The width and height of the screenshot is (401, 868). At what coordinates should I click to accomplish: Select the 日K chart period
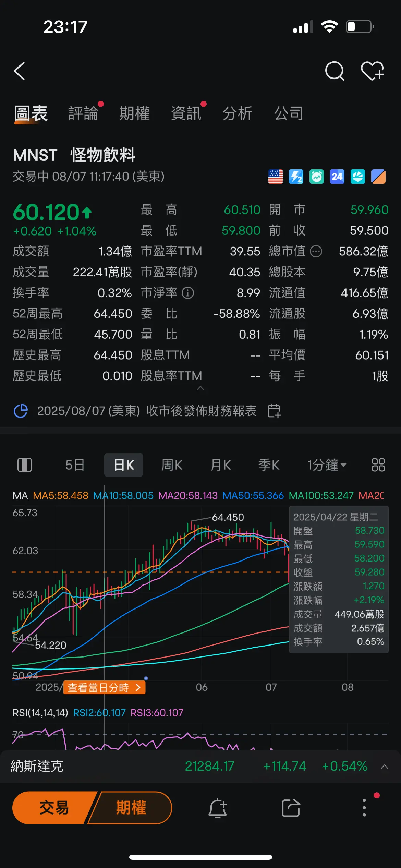pyautogui.click(x=124, y=465)
